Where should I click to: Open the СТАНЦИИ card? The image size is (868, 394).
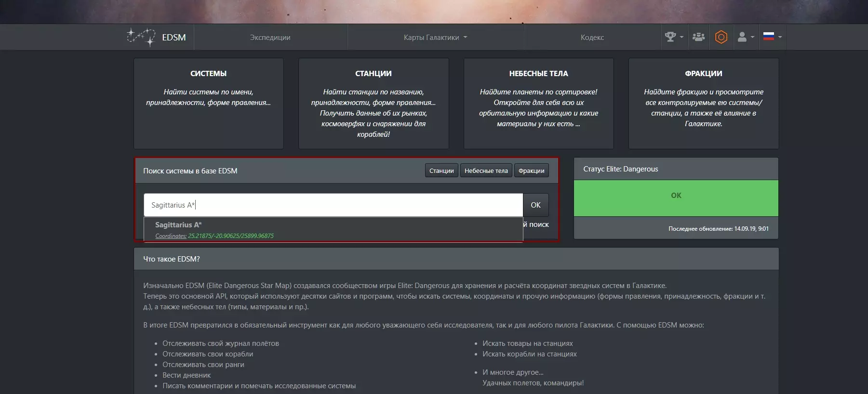coord(374,104)
